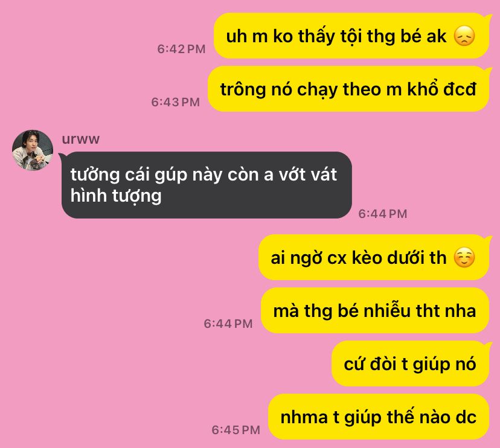Tap the word 'đcđ' in yellow bubble
The image size is (500, 448).
(460, 89)
